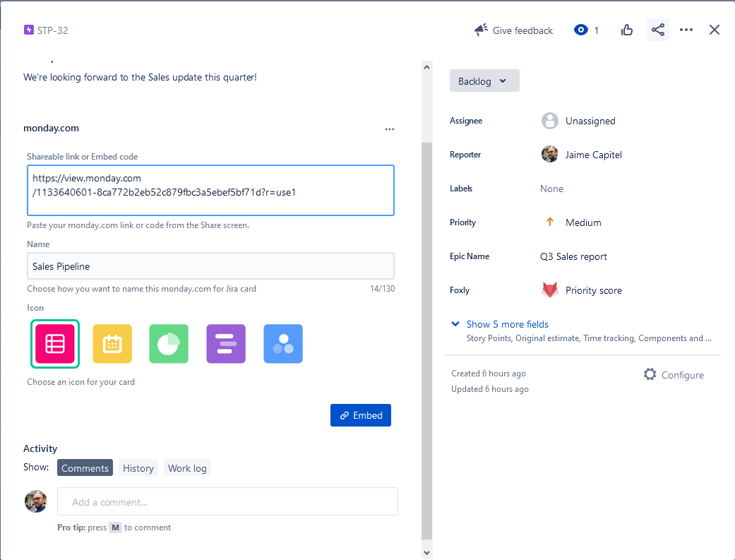735x560 pixels.
Task: Click the purple STP-32 issue type icon
Action: [28, 30]
